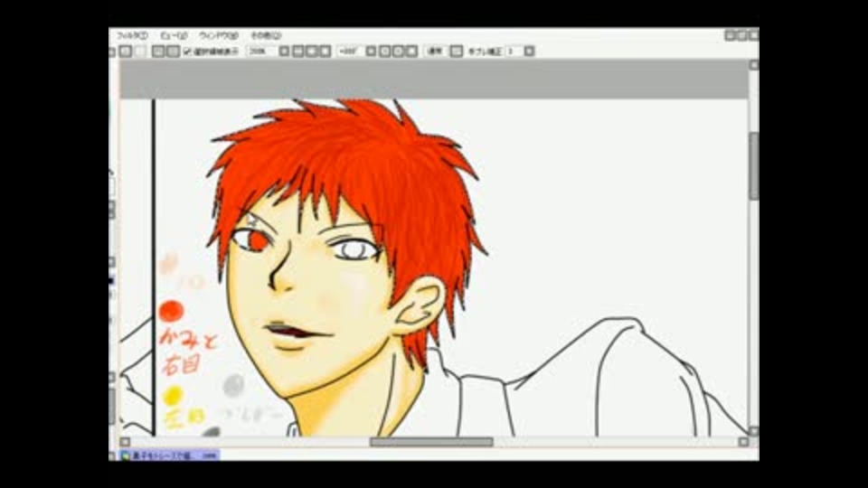Pick the gray color dab on canvas
Image resolution: width=868 pixels, height=488 pixels.
point(233,385)
